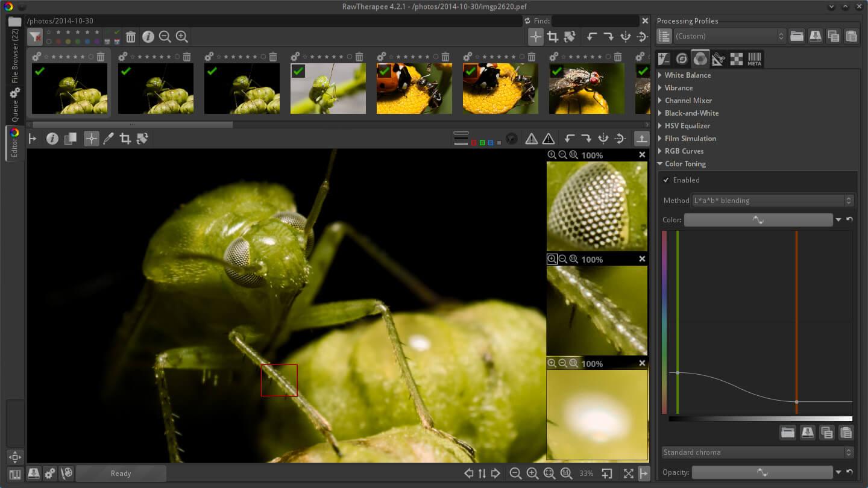Collapse the Color Toning section header
Screen dimensions: 868x488
click(685, 164)
